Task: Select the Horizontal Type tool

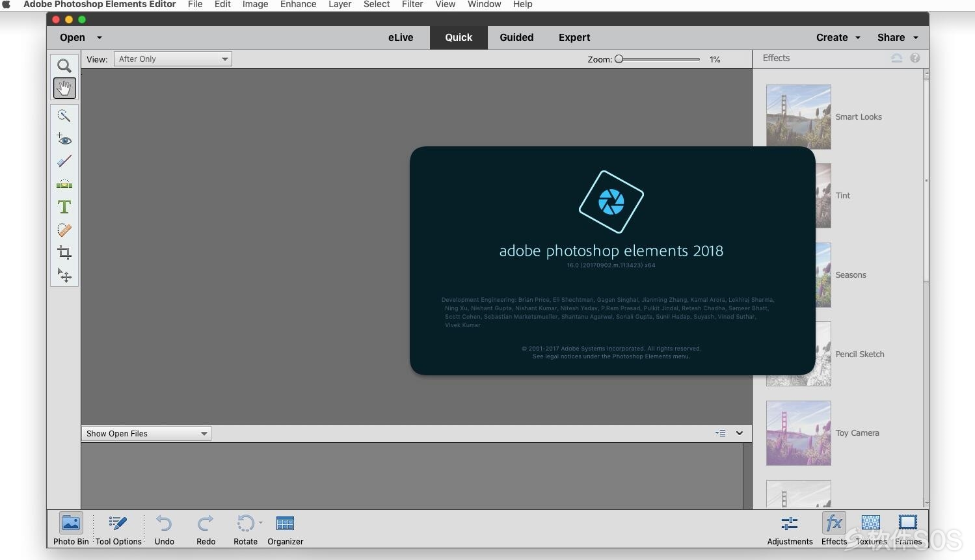Action: [64, 207]
